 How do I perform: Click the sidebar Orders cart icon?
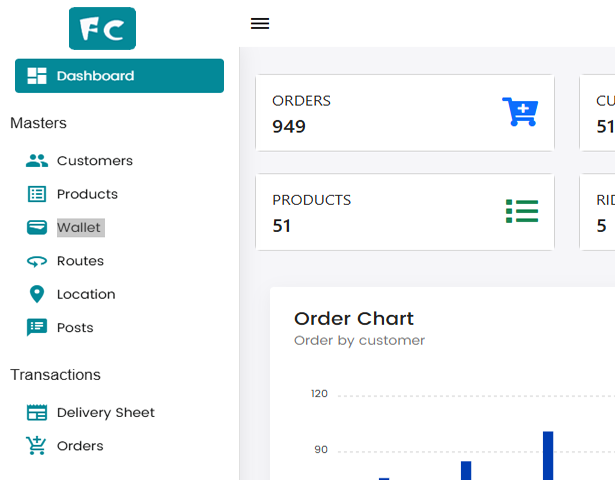36,446
